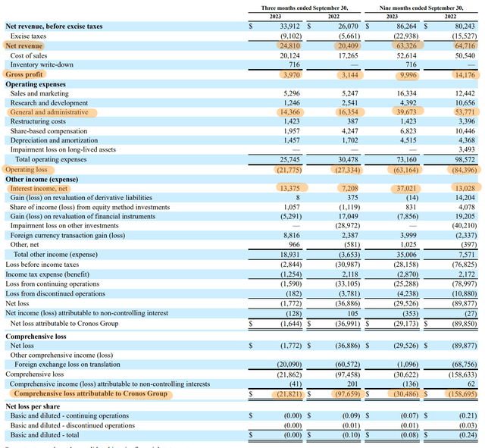Click the highlighted Net revenue row label
The height and width of the screenshot is (448, 485).
(24, 45)
